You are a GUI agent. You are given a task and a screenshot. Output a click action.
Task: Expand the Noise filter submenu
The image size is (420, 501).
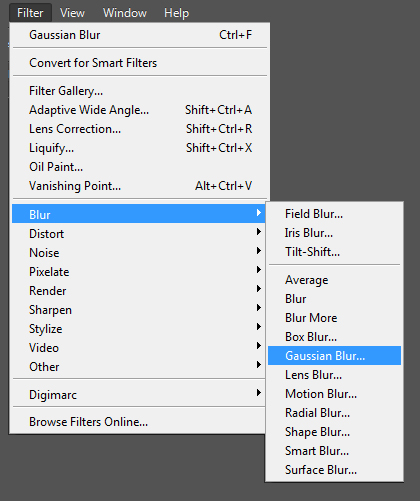click(x=139, y=252)
